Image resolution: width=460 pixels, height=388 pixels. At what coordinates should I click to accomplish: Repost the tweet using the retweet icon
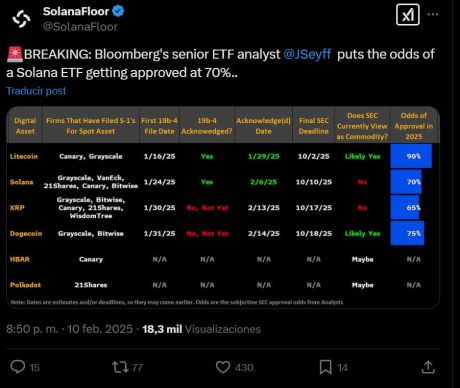point(120,367)
